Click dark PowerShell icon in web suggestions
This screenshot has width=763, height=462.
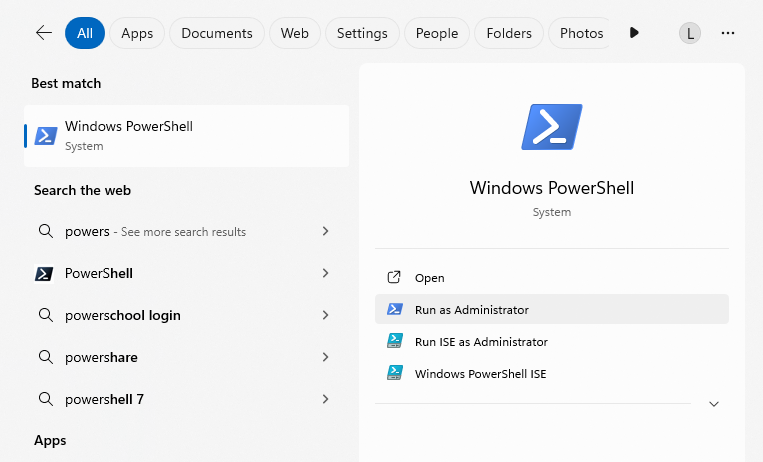[44, 273]
